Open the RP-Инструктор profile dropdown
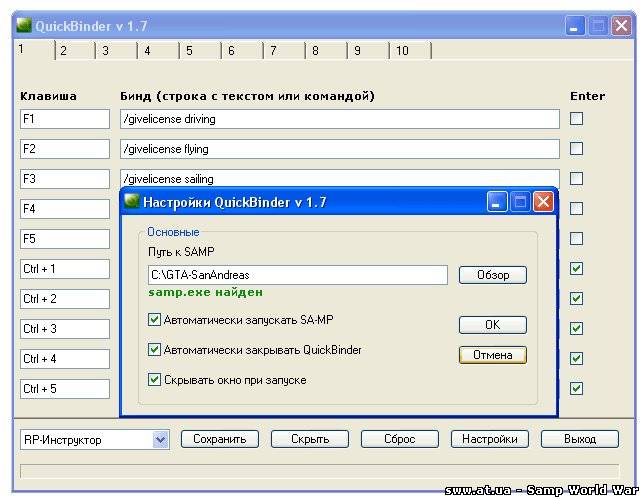This screenshot has height=500, width=644. [x=161, y=440]
